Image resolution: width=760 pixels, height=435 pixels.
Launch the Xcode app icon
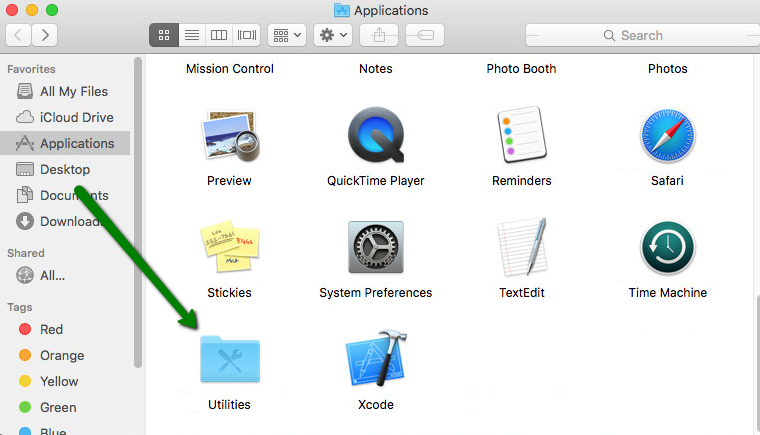coord(376,358)
